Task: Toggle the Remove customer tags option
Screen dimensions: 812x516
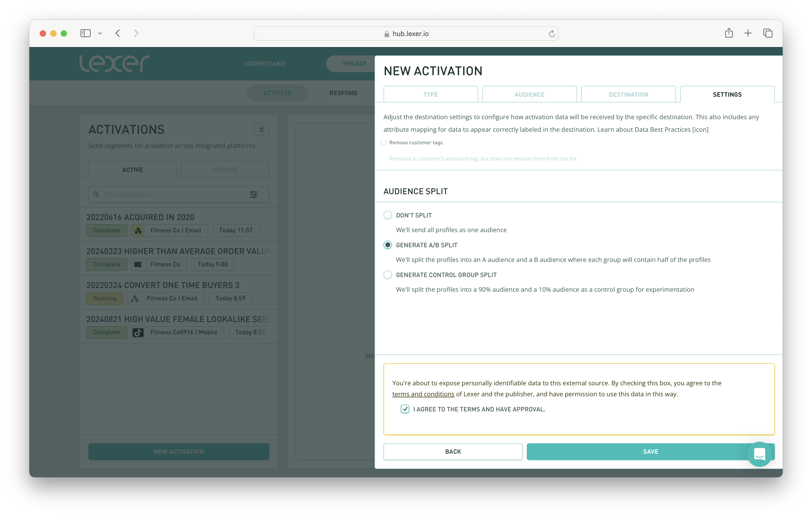Action: point(384,142)
